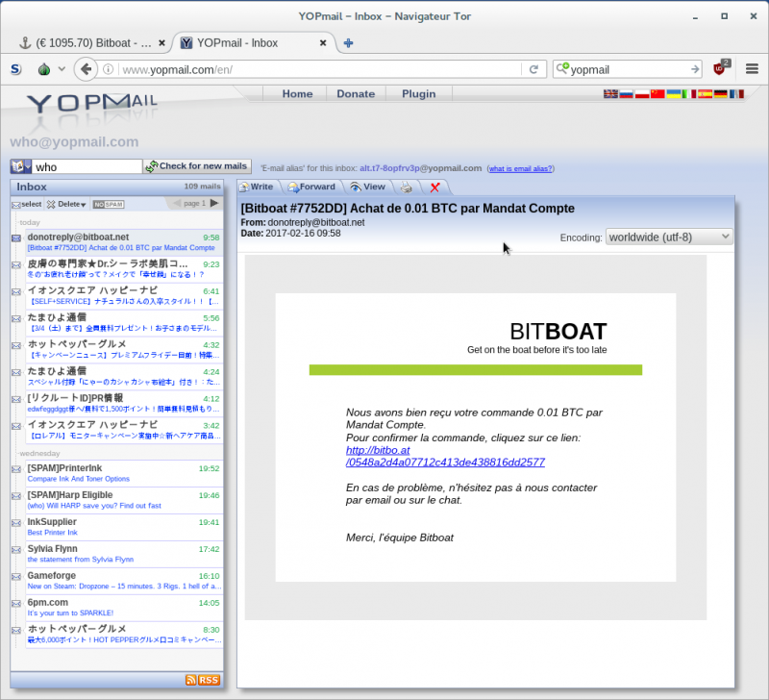Go to the next inbox page arrow
The height and width of the screenshot is (700, 769).
214,203
